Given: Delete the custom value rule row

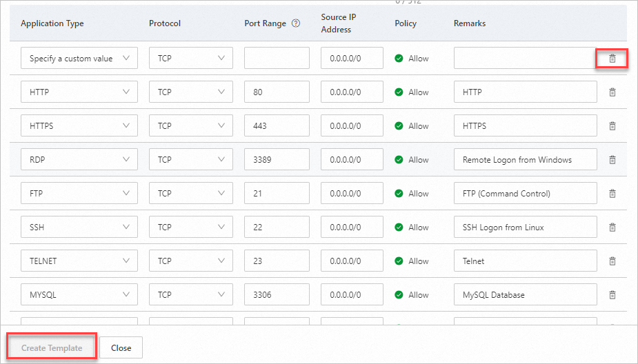Looking at the screenshot, I should (x=612, y=59).
